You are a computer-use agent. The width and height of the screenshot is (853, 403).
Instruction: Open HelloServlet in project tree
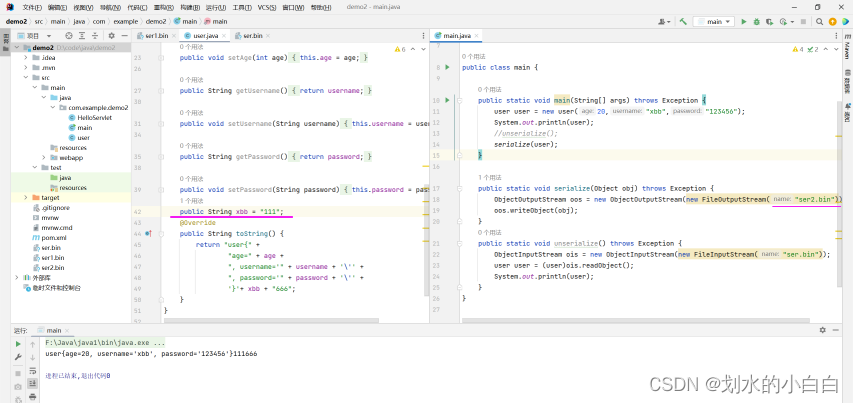click(94, 117)
